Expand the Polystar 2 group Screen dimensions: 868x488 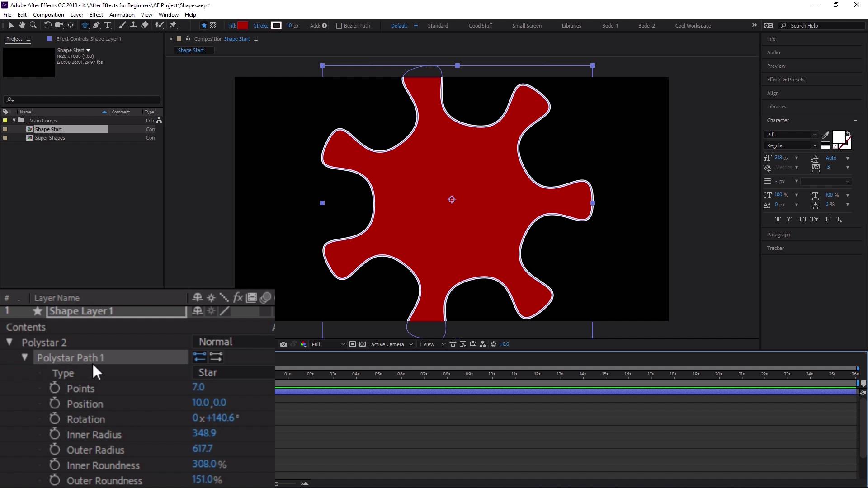(10, 342)
